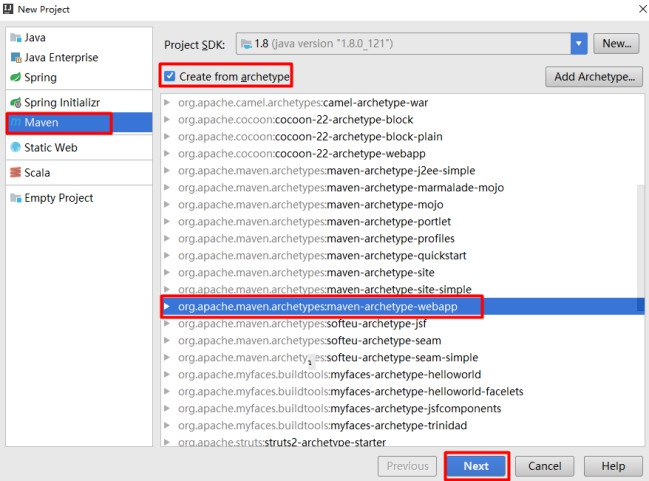The image size is (649, 481).
Task: Select softeu-archetype-seam-simple row
Action: coord(403,357)
